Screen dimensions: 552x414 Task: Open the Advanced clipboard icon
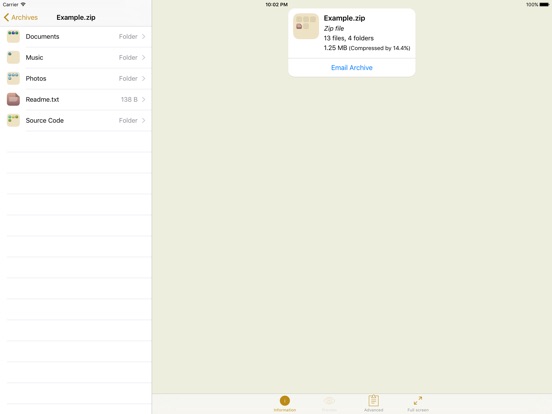pyautogui.click(x=374, y=401)
